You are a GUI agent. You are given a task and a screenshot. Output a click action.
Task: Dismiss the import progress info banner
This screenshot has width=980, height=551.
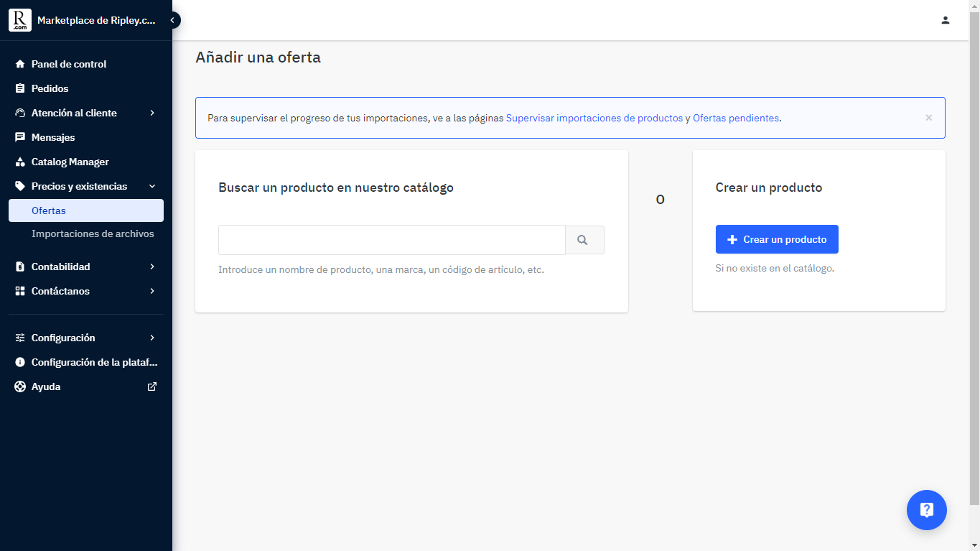point(928,118)
